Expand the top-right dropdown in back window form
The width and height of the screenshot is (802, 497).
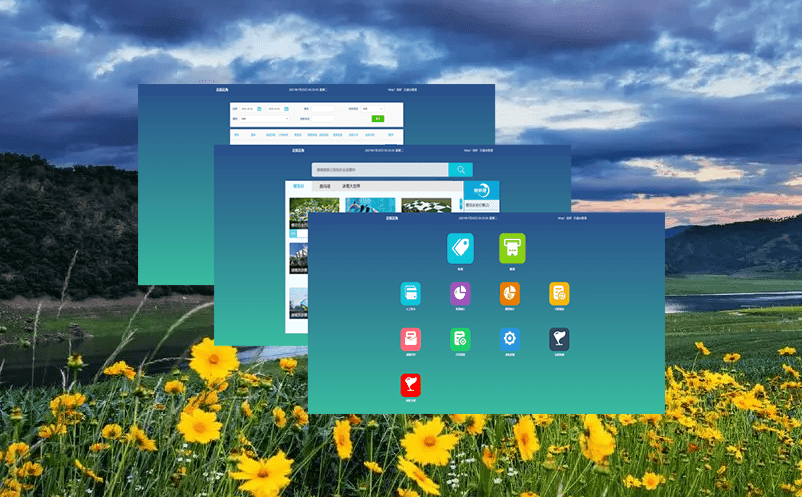[x=372, y=109]
